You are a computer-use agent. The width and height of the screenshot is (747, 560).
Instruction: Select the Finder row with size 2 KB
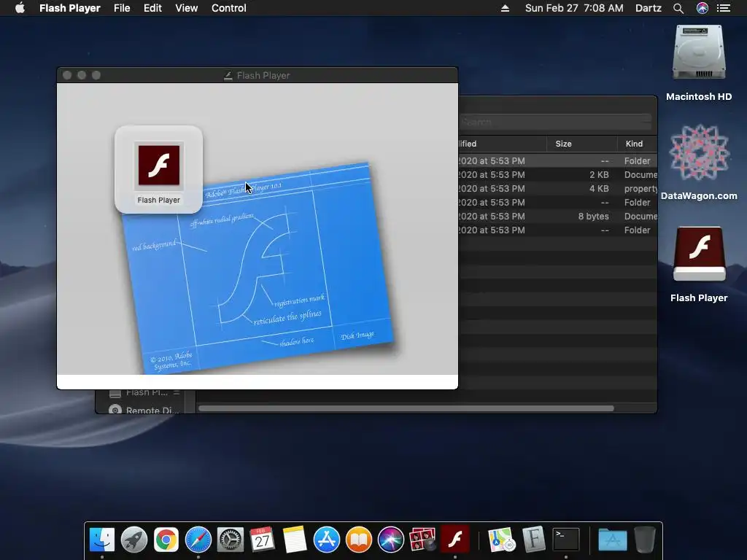point(557,175)
